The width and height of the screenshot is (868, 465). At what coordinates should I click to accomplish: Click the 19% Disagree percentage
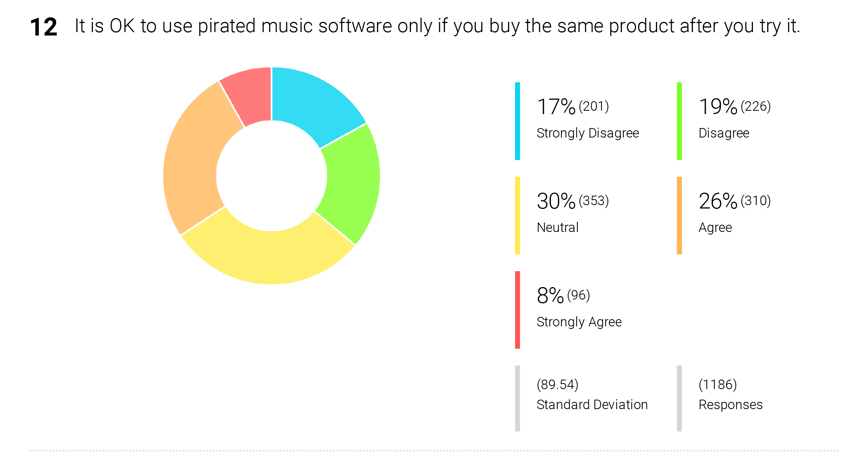coord(718,107)
